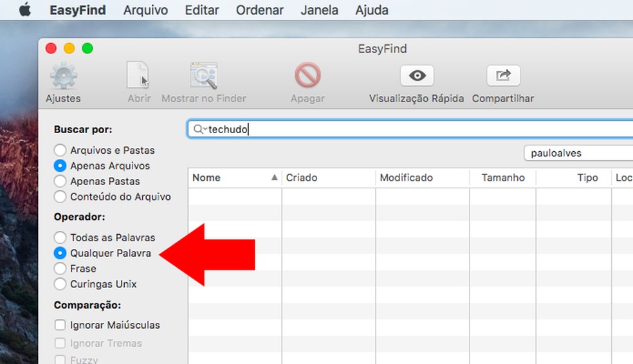Zoom the EasyFind window with green button
633x364 pixels.
tap(87, 48)
